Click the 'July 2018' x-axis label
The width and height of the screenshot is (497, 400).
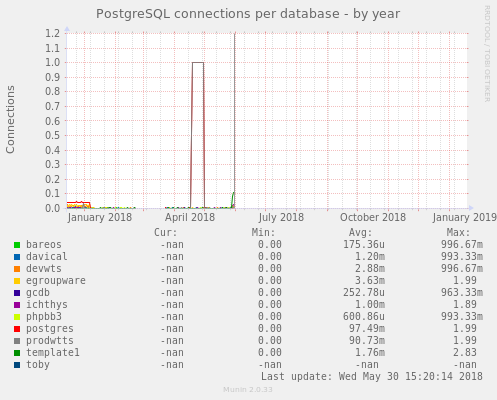click(x=281, y=218)
